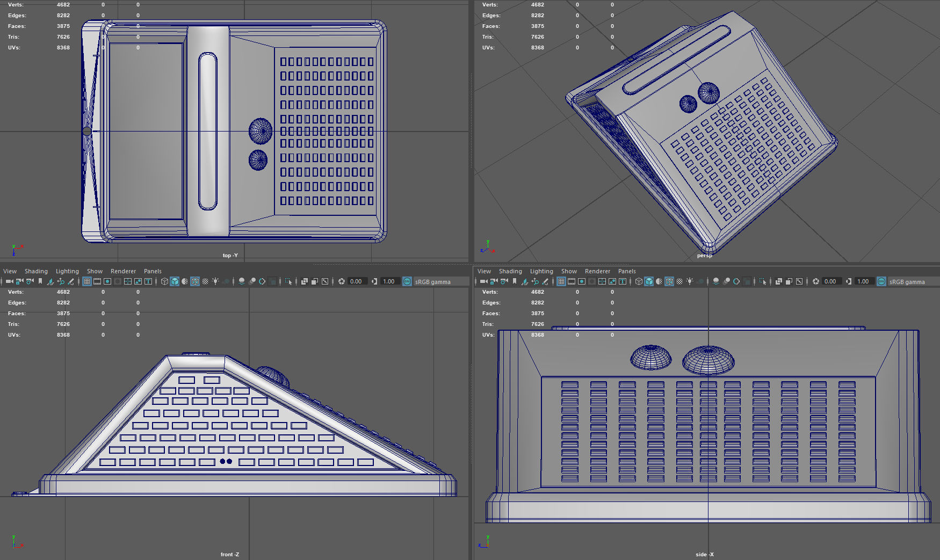
Task: Click Bookmarks icon in side view panel toolbar
Action: pos(514,281)
